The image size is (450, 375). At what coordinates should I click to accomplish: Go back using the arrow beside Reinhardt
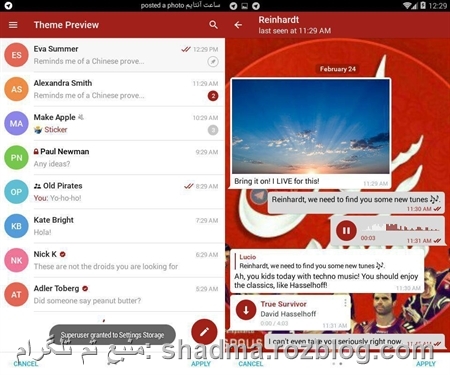tap(238, 25)
